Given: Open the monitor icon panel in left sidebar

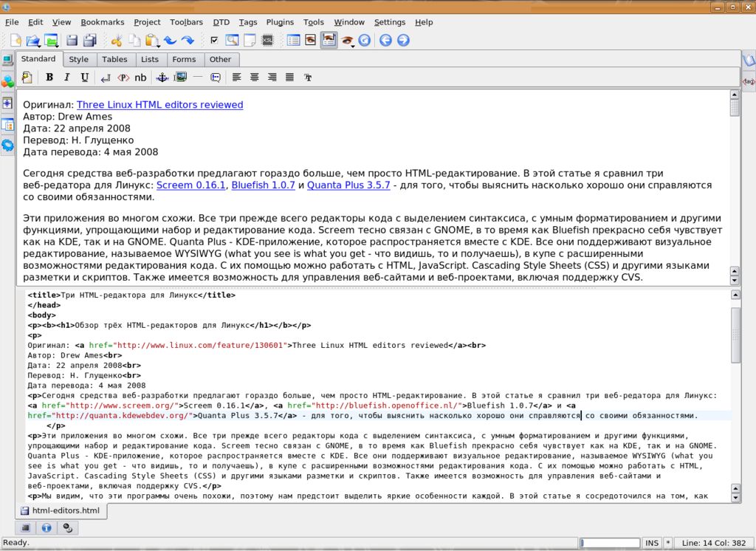Looking at the screenshot, I should point(7,61).
